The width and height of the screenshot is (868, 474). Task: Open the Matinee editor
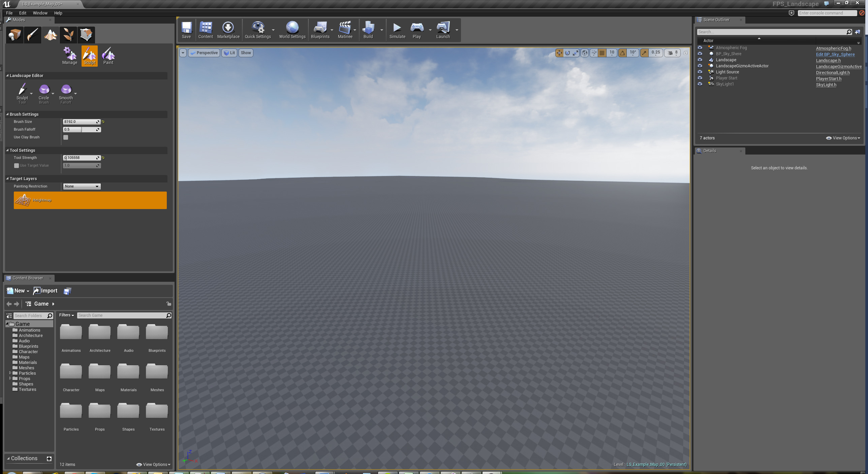[x=345, y=30]
